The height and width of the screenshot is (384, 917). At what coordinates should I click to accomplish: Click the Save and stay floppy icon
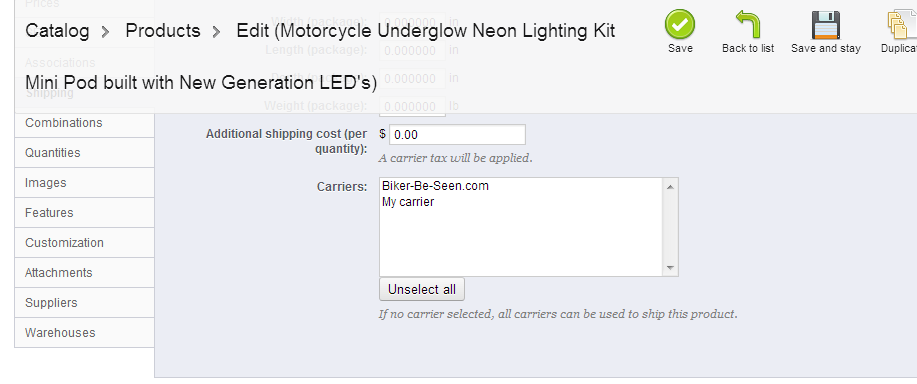[x=826, y=25]
